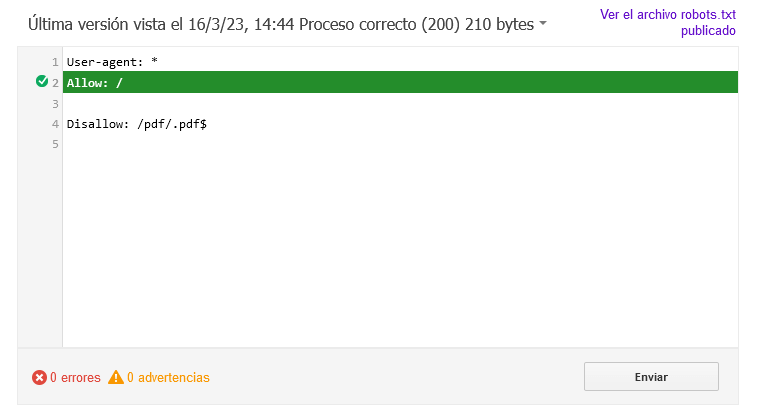Click the Enviar button
Image resolution: width=762 pixels, height=407 pixels.
pyautogui.click(x=651, y=376)
